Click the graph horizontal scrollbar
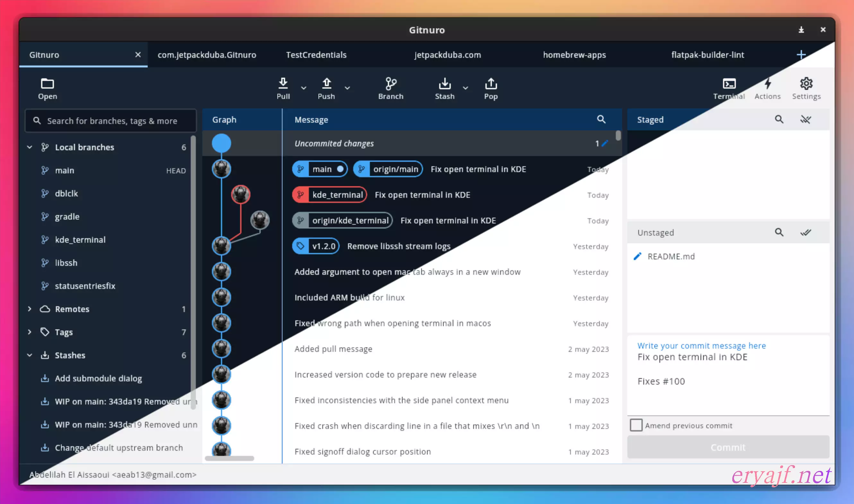Viewport: 854px width, 504px height. [230, 458]
